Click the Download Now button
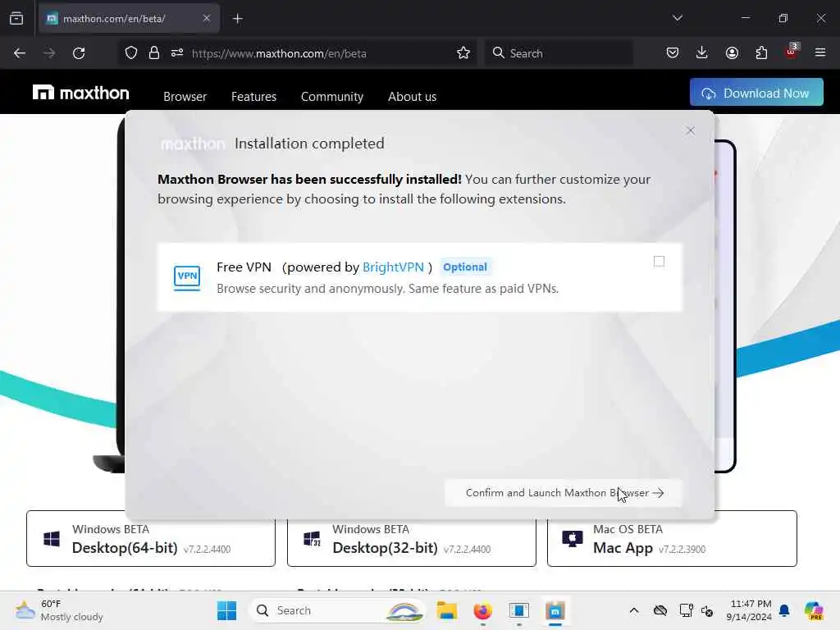The width and height of the screenshot is (840, 630). [756, 93]
